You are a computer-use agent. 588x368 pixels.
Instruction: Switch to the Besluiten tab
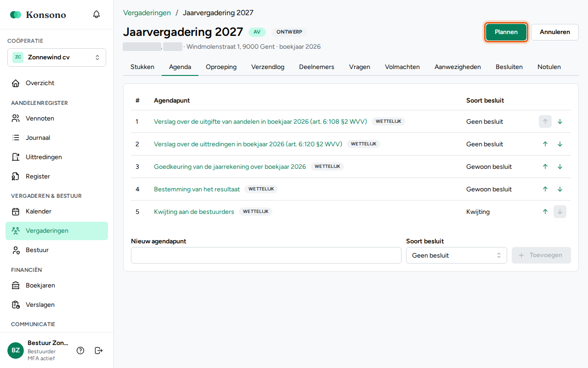pos(509,67)
